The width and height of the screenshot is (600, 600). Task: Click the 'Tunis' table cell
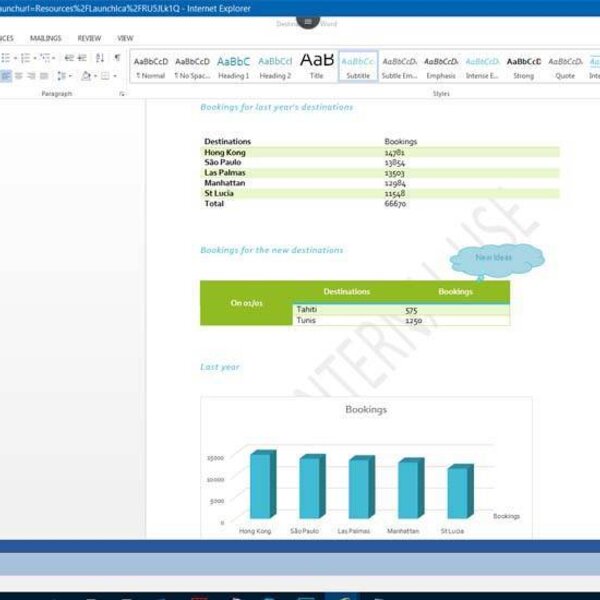[306, 320]
